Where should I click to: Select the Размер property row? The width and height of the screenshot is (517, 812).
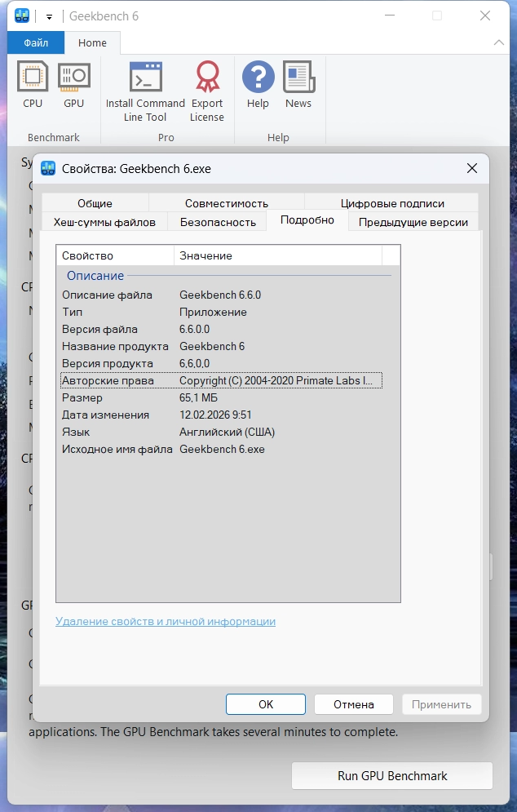point(222,397)
